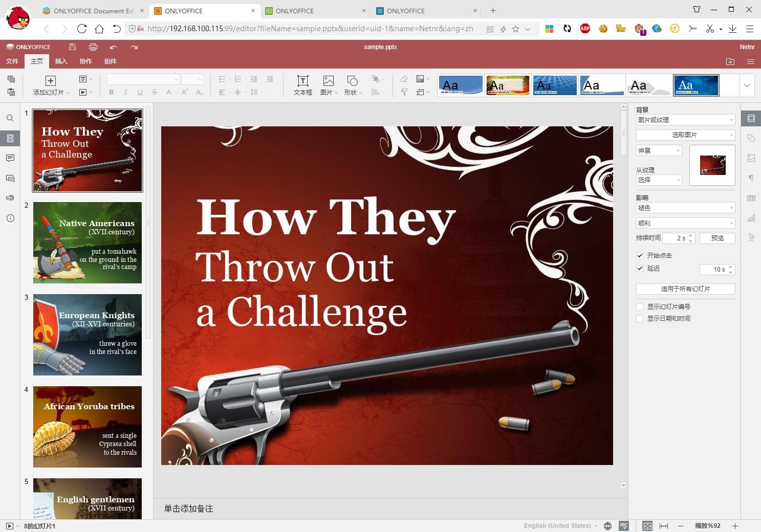The image size is (761, 532).
Task: Click 适用于所有幻灯片 button
Action: click(x=685, y=289)
